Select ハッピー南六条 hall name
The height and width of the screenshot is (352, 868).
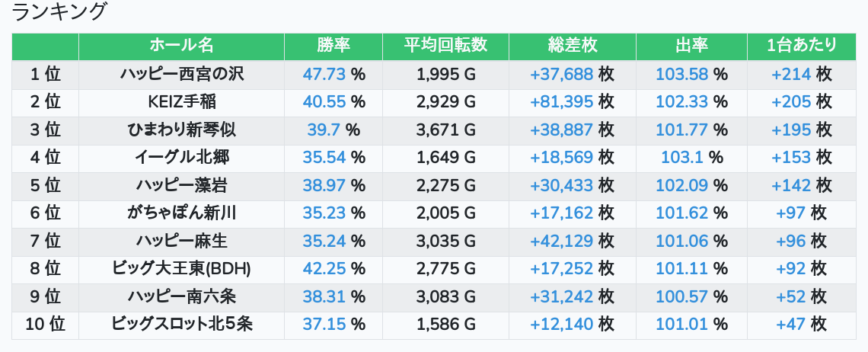pos(181,297)
